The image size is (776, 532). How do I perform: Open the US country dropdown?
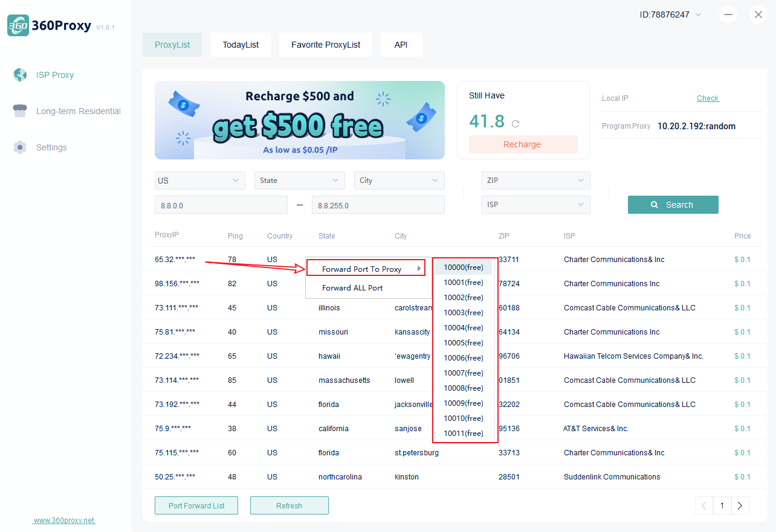pos(200,181)
